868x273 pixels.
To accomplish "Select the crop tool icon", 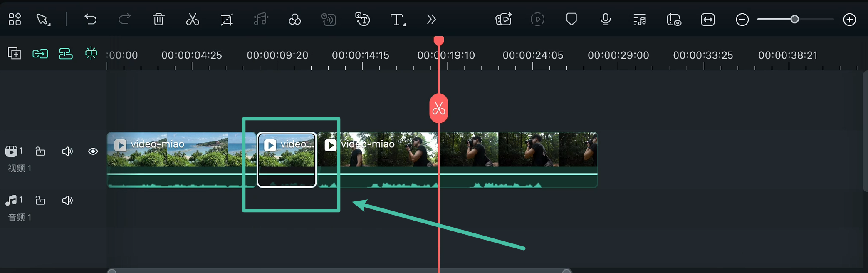I will [x=227, y=19].
